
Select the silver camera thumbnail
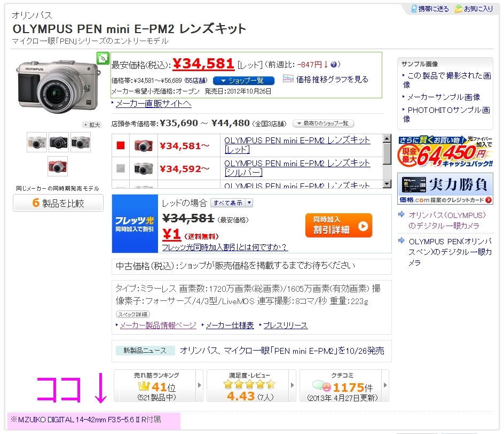click(x=81, y=142)
